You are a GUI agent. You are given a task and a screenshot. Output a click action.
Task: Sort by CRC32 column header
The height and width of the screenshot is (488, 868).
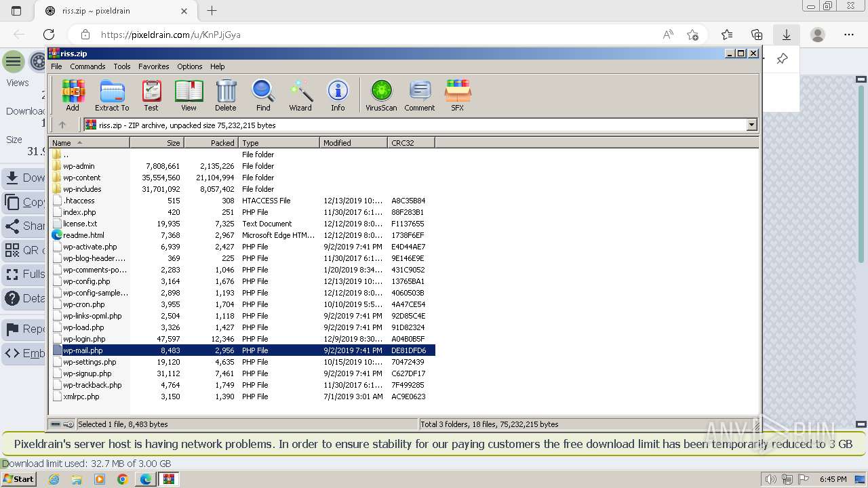click(x=411, y=143)
